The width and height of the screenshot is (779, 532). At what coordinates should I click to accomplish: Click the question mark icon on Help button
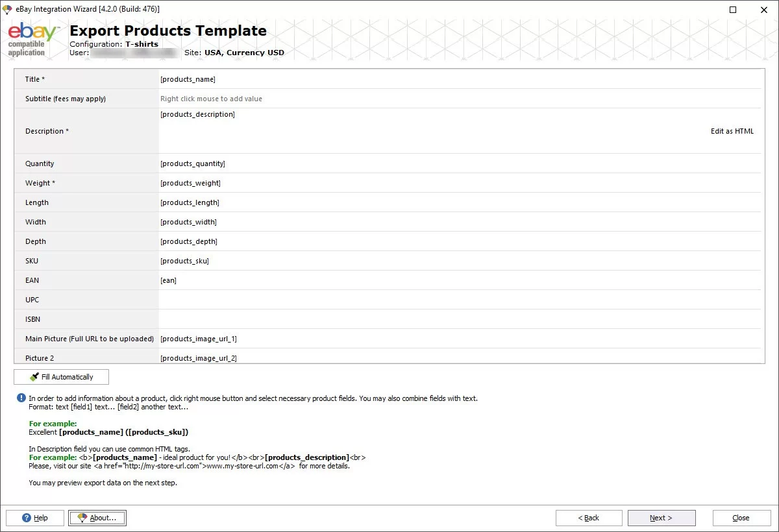pos(27,518)
